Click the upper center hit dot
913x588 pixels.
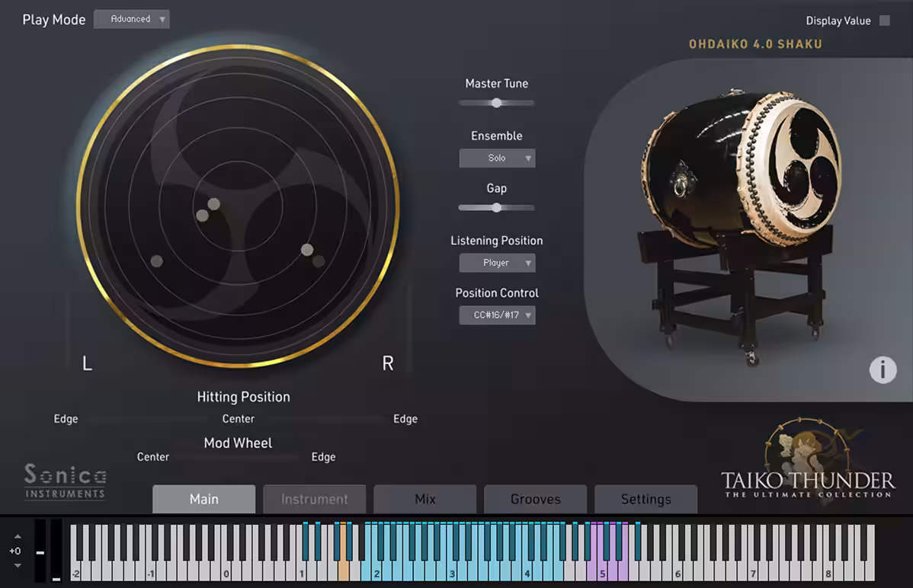click(213, 204)
